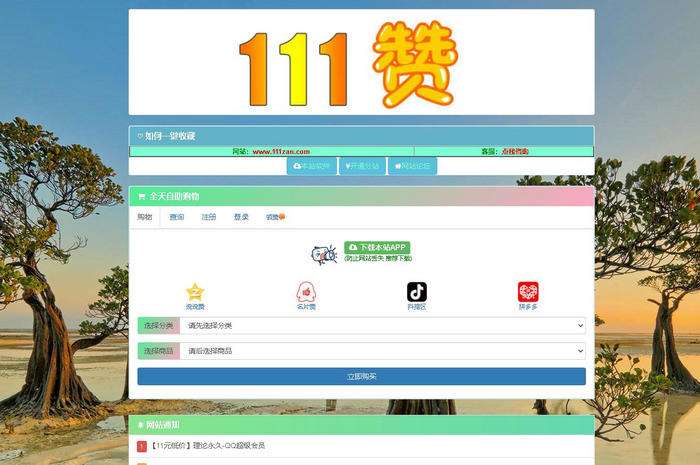Click the megaphone mascot icon
The height and width of the screenshot is (465, 700).
323,254
